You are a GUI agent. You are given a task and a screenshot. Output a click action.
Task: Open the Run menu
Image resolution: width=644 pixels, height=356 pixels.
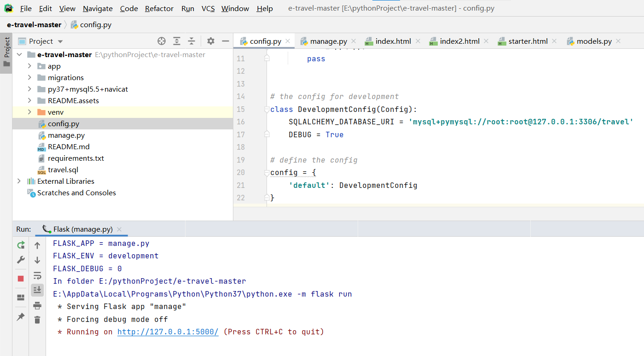pyautogui.click(x=188, y=8)
